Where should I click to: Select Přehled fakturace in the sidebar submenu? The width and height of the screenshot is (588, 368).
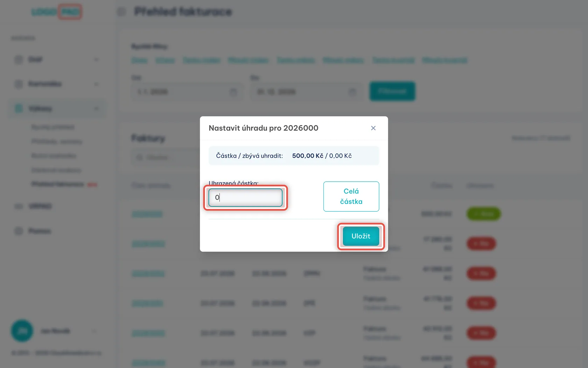coord(58,184)
